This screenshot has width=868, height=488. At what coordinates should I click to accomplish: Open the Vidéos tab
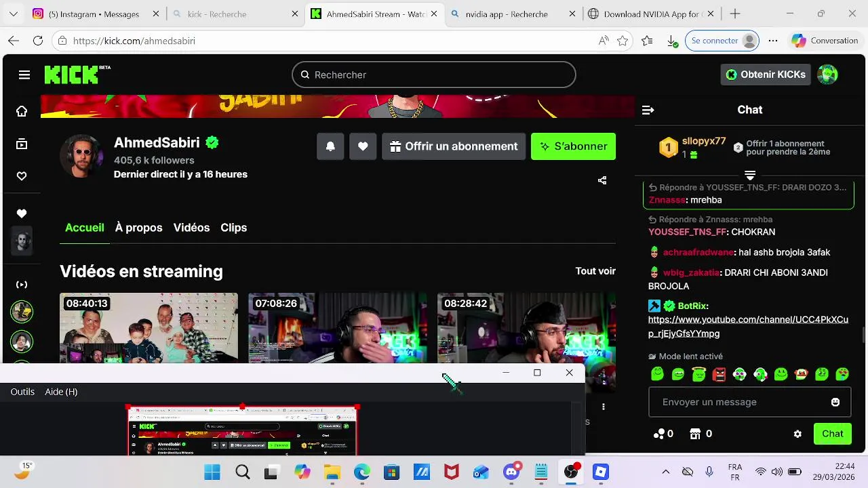click(191, 228)
